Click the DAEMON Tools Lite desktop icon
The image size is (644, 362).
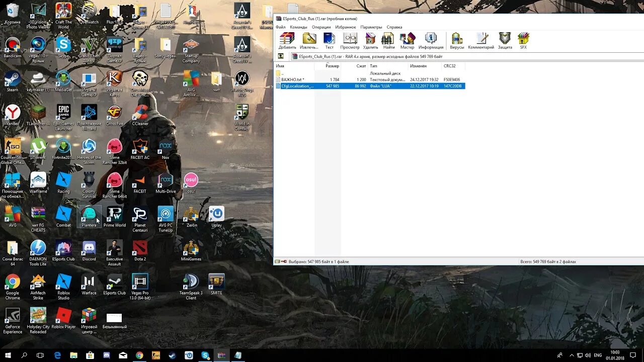click(38, 253)
